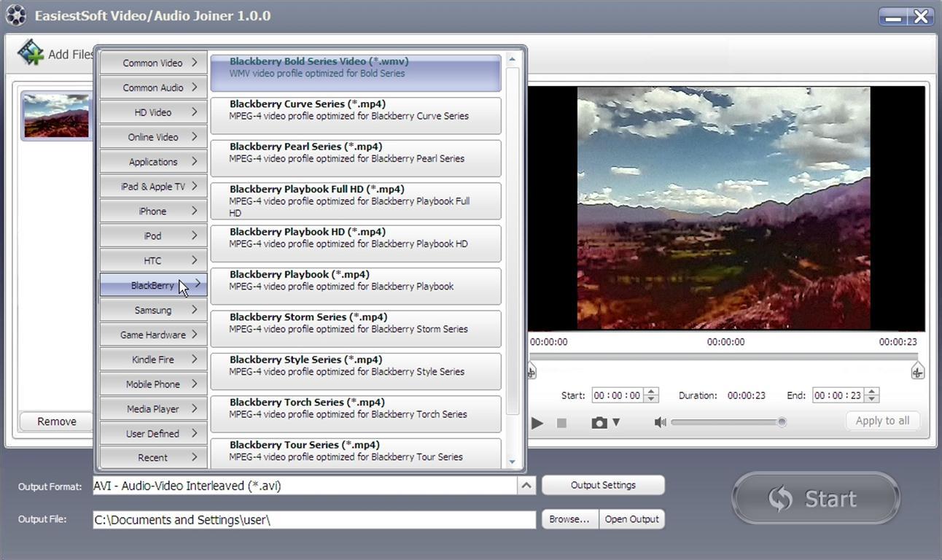Click the Stop playback icon
Screen dimensions: 942x560
click(x=561, y=423)
